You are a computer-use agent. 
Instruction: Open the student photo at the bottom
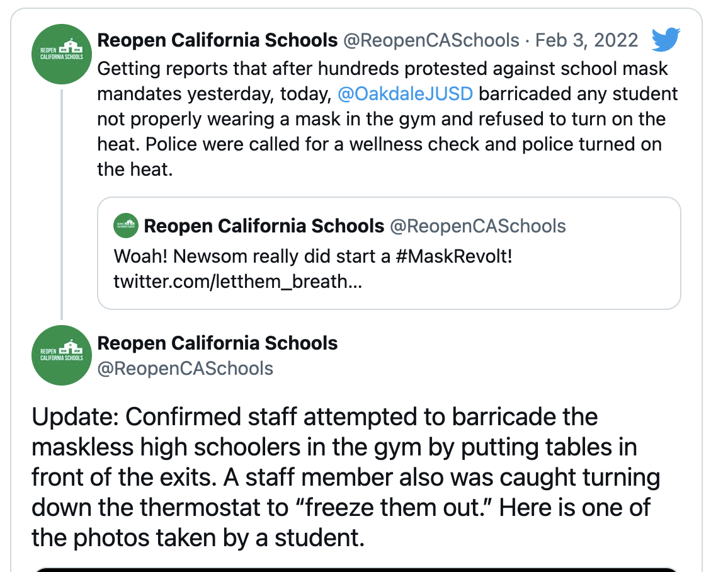[x=356, y=569]
